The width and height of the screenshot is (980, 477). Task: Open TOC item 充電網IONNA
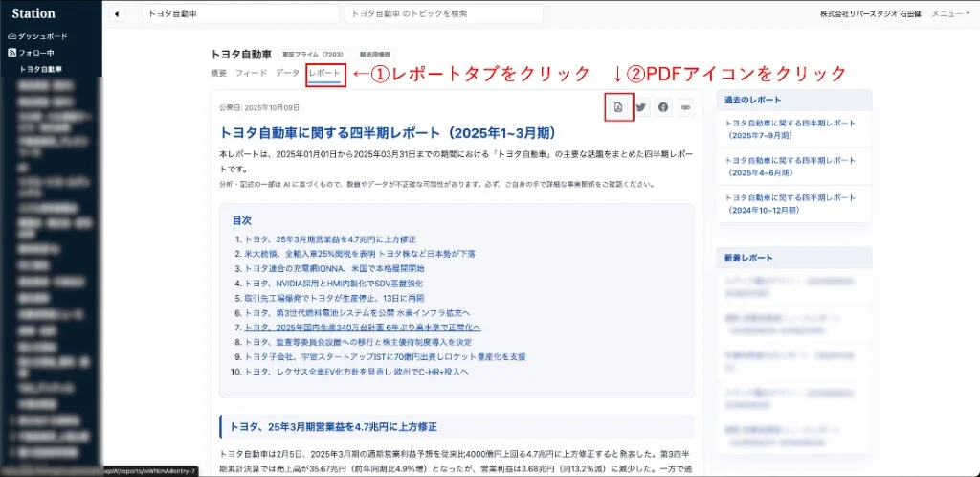[334, 269]
